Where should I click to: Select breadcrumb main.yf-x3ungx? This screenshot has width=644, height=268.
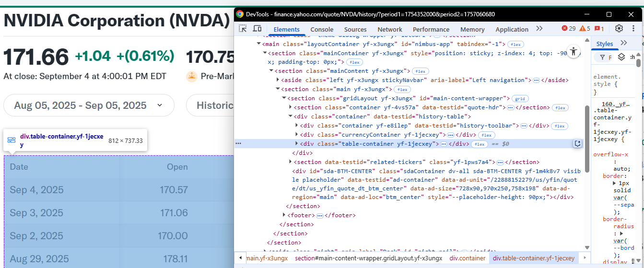(x=266, y=258)
